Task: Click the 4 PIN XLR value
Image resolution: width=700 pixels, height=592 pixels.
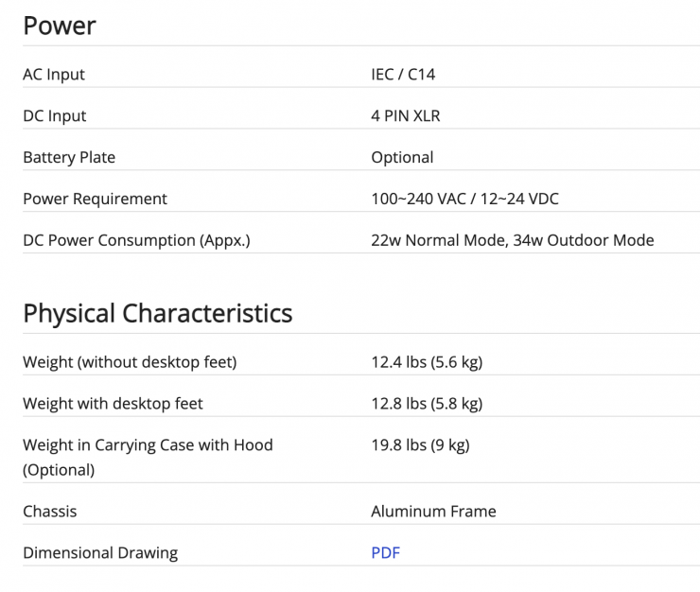Action: [x=405, y=116]
